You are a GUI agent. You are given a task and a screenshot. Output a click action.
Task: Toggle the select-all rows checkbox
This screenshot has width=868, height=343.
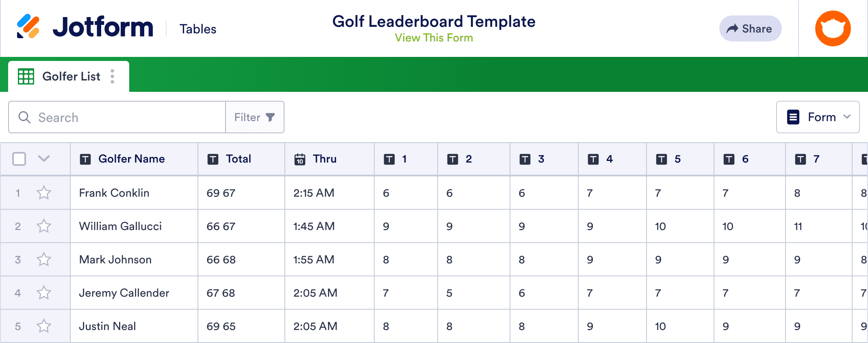pos(19,158)
